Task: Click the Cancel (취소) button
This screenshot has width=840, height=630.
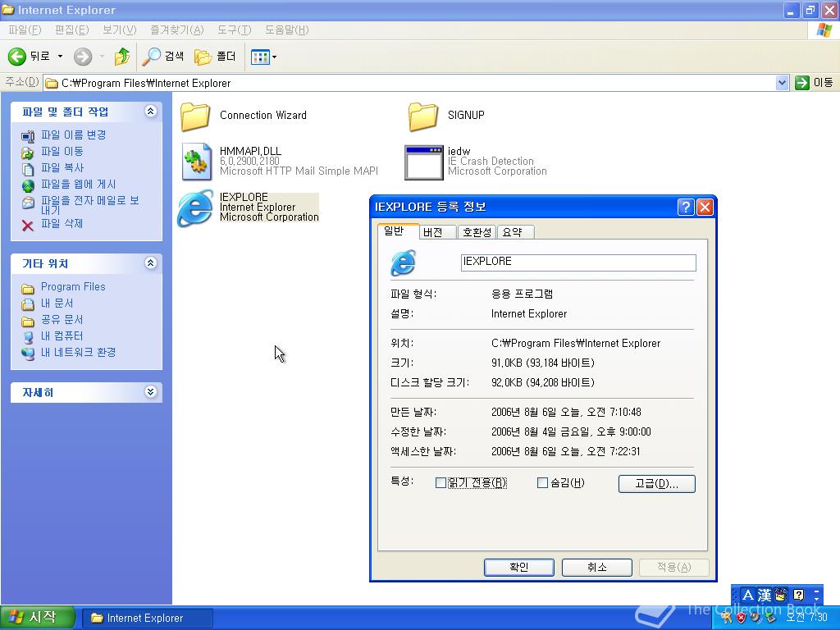Action: [x=597, y=568]
